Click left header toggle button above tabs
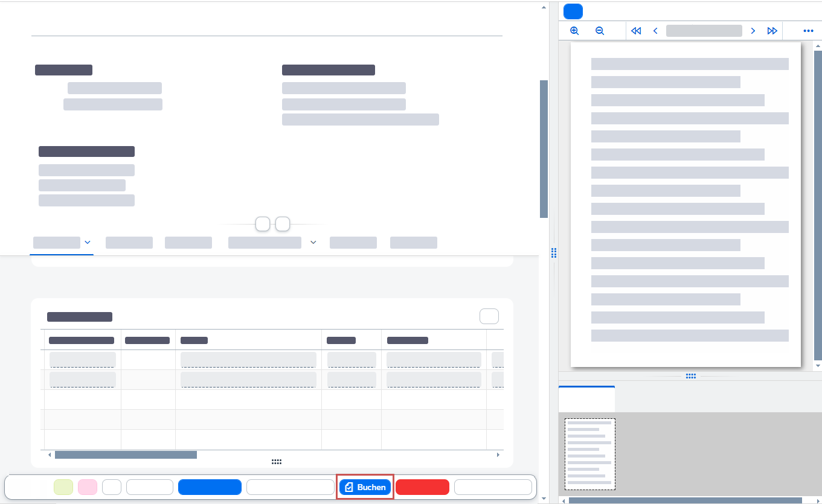The image size is (822, 504). coord(263,224)
